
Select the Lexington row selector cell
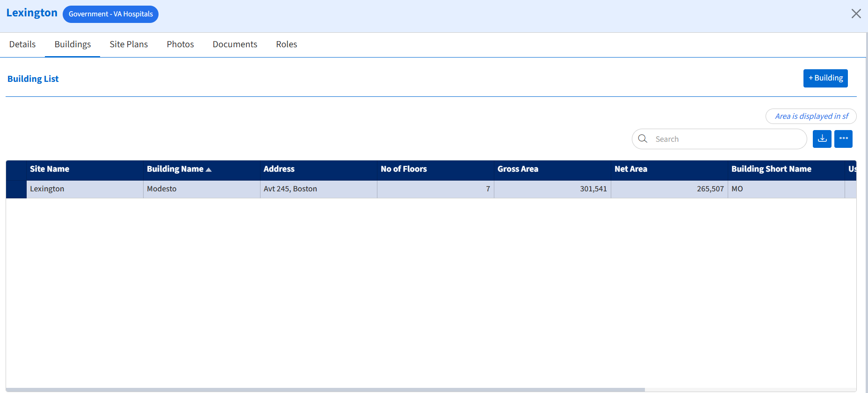(x=16, y=189)
